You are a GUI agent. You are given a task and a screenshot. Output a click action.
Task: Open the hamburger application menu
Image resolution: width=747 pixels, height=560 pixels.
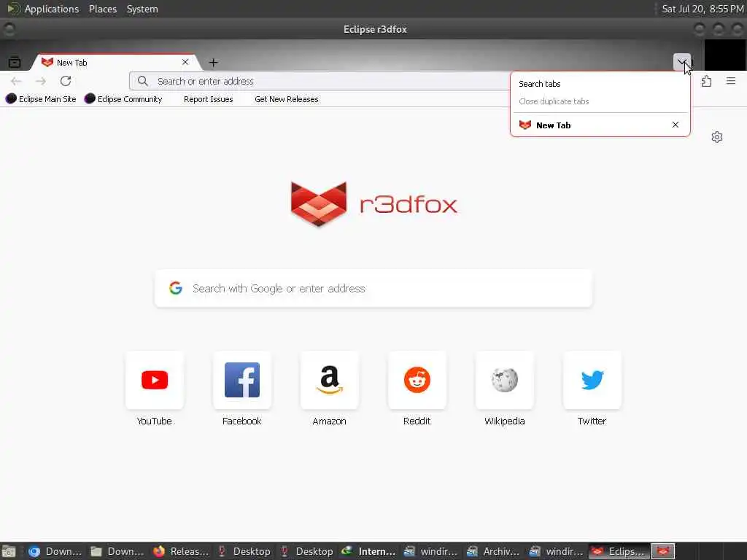(x=731, y=82)
